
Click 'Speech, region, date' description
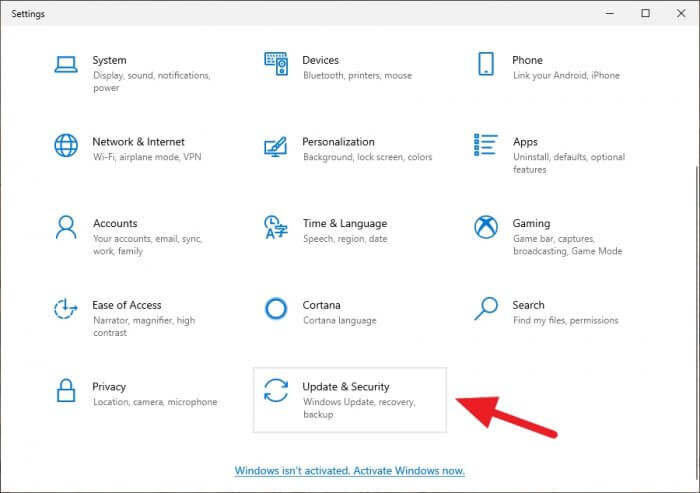coord(345,239)
